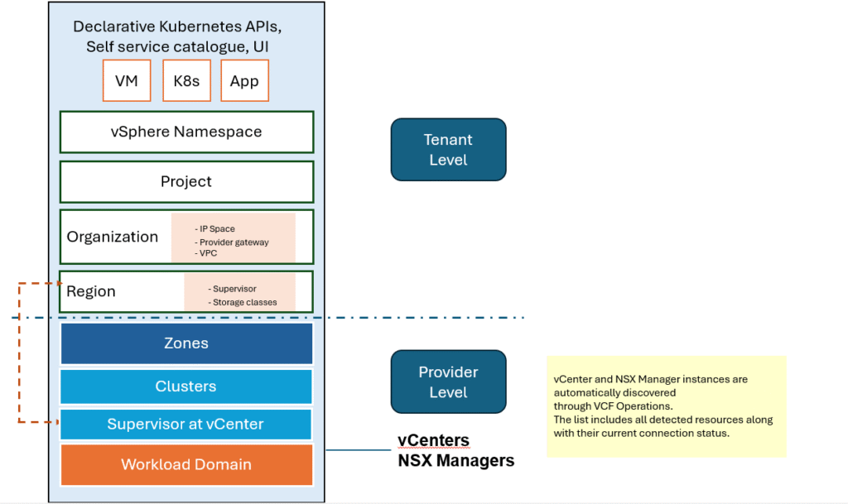The width and height of the screenshot is (848, 504).
Task: Click the Supervisor at vCenter bar
Action: [x=186, y=425]
